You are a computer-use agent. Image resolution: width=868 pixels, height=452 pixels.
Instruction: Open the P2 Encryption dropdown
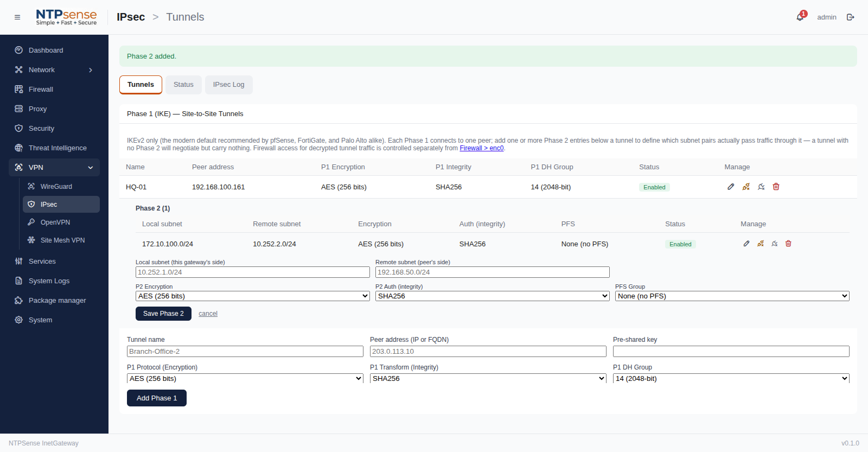point(253,296)
